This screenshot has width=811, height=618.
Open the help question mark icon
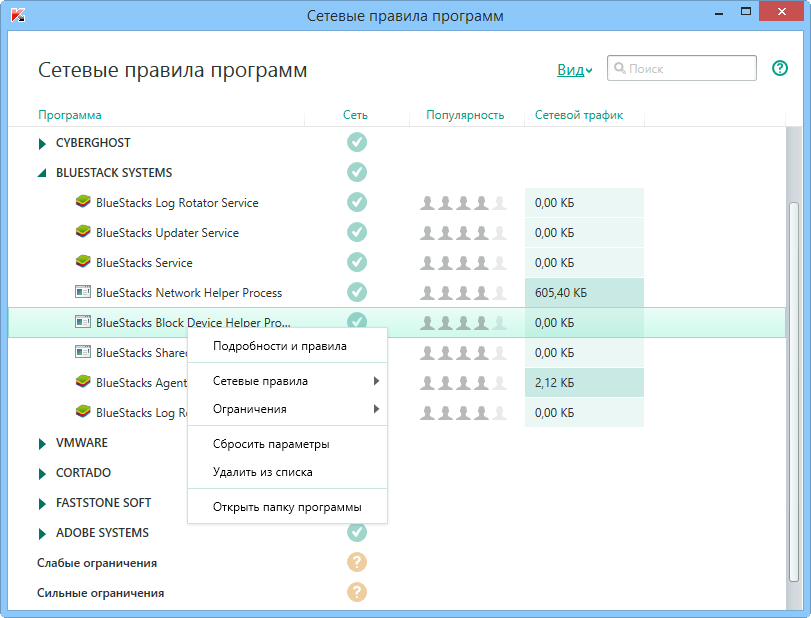pos(780,68)
